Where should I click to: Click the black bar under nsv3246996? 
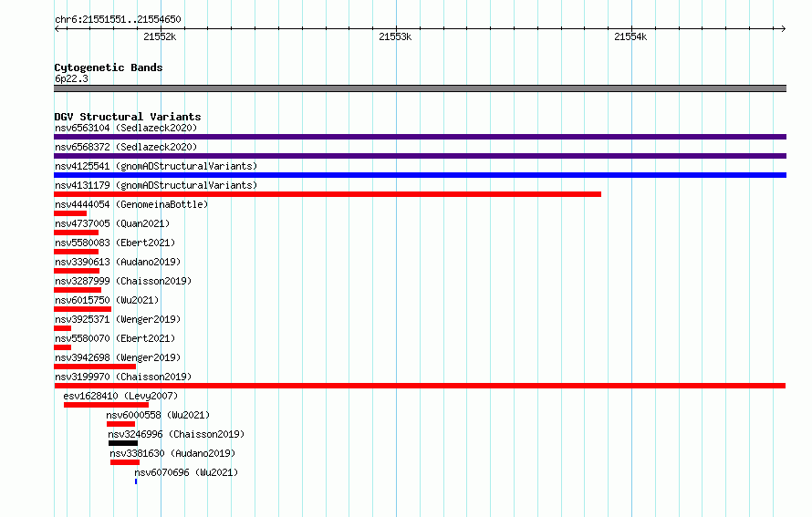click(x=123, y=443)
